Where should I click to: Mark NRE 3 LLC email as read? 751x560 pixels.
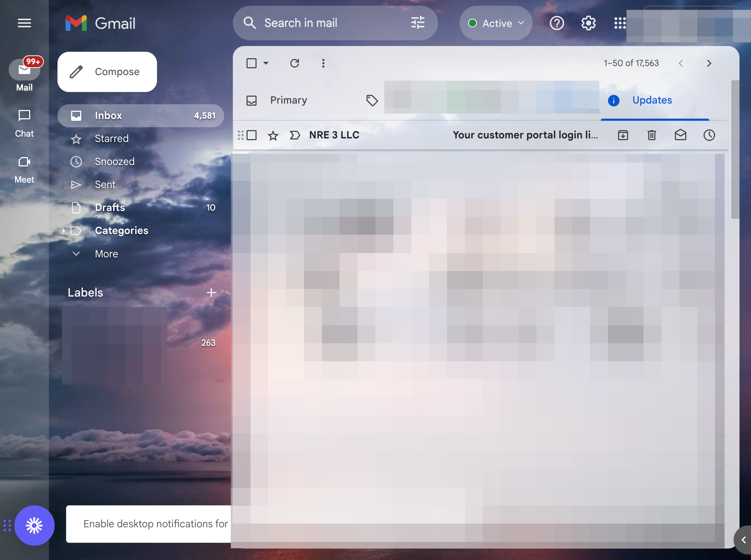click(681, 135)
